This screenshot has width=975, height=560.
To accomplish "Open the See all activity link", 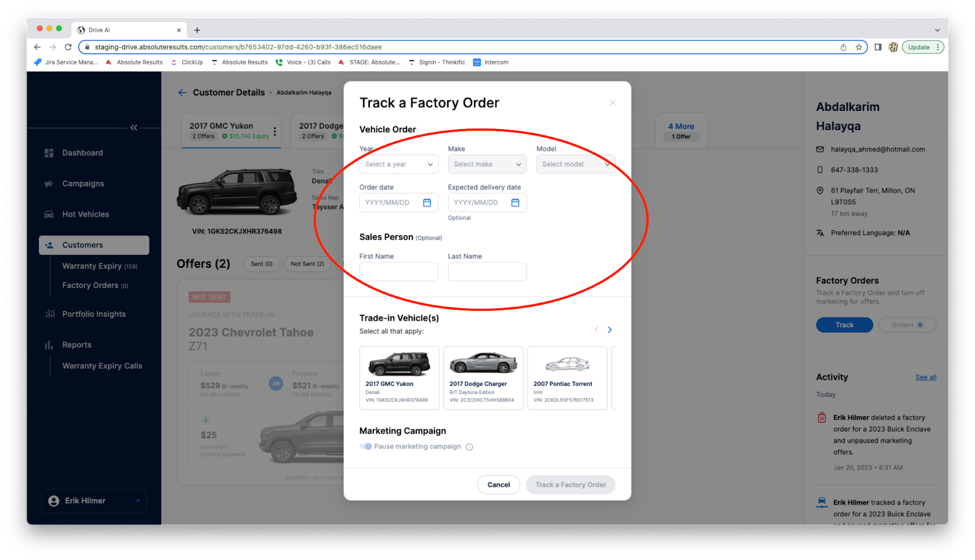I will coord(925,378).
